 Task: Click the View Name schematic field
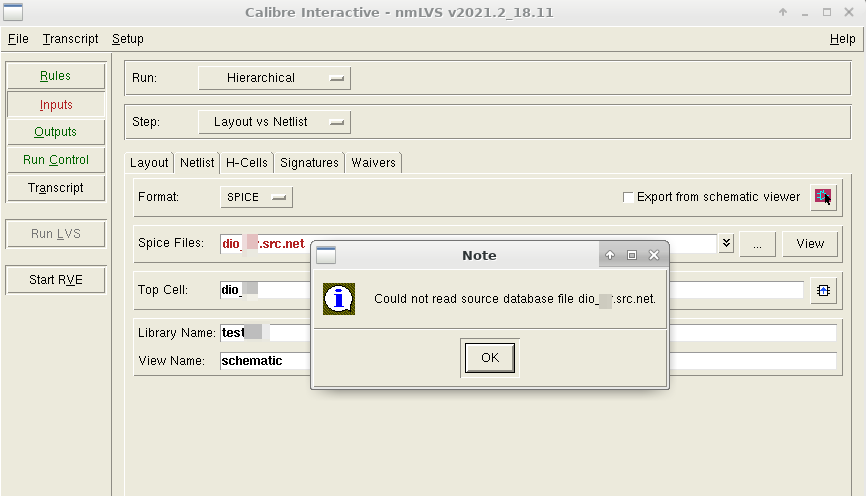(528, 361)
